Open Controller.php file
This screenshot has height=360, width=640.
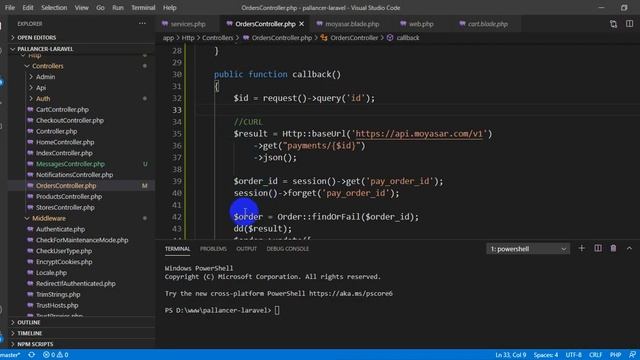point(56,131)
